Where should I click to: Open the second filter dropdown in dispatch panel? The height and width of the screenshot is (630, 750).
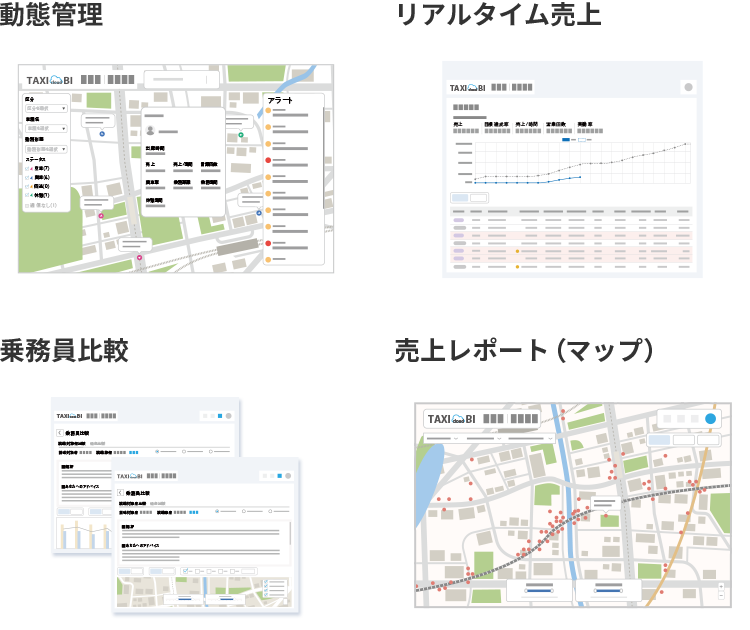point(46,128)
